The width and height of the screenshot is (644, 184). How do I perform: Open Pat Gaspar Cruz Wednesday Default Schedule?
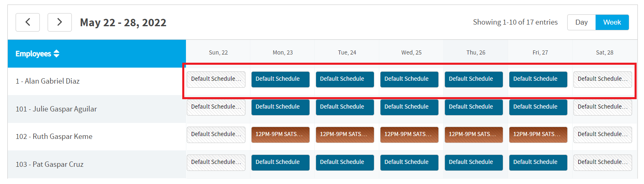(409, 162)
